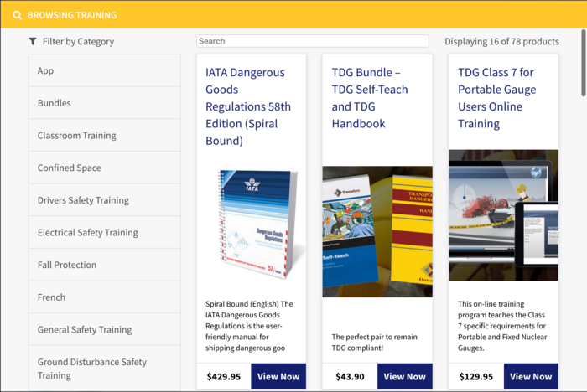Select the French category
Screen dimensions: 587x392
105,297
